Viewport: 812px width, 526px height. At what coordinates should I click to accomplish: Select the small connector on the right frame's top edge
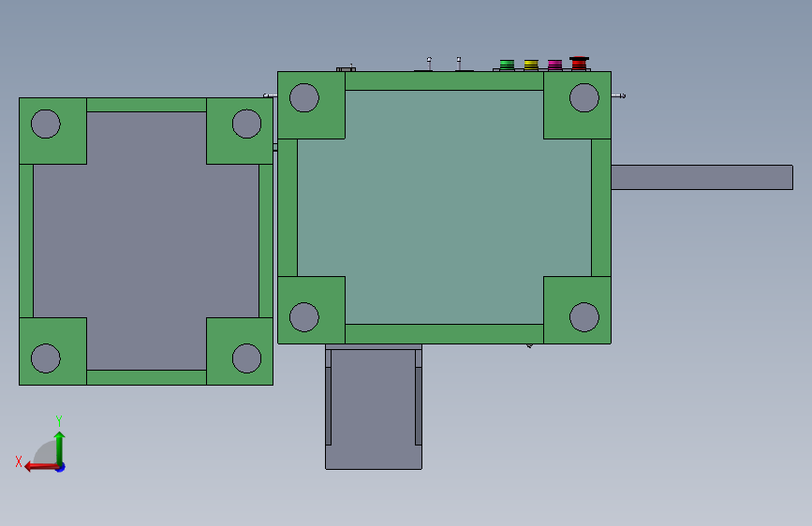click(346, 68)
